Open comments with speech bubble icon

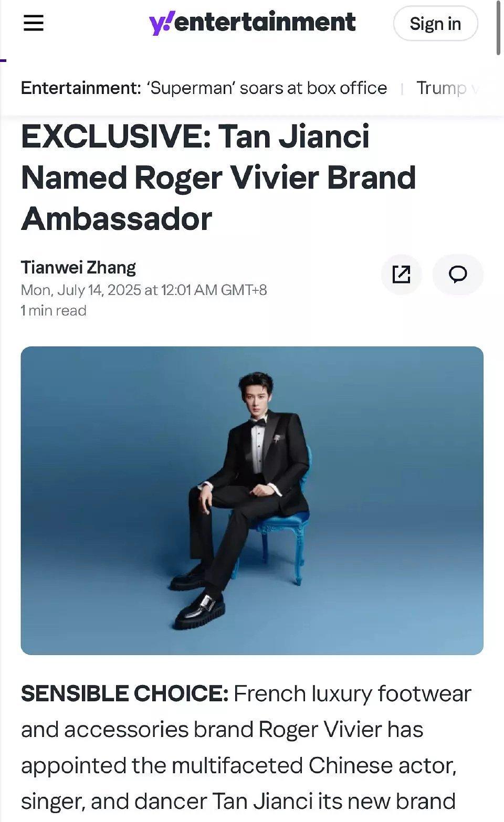click(458, 275)
